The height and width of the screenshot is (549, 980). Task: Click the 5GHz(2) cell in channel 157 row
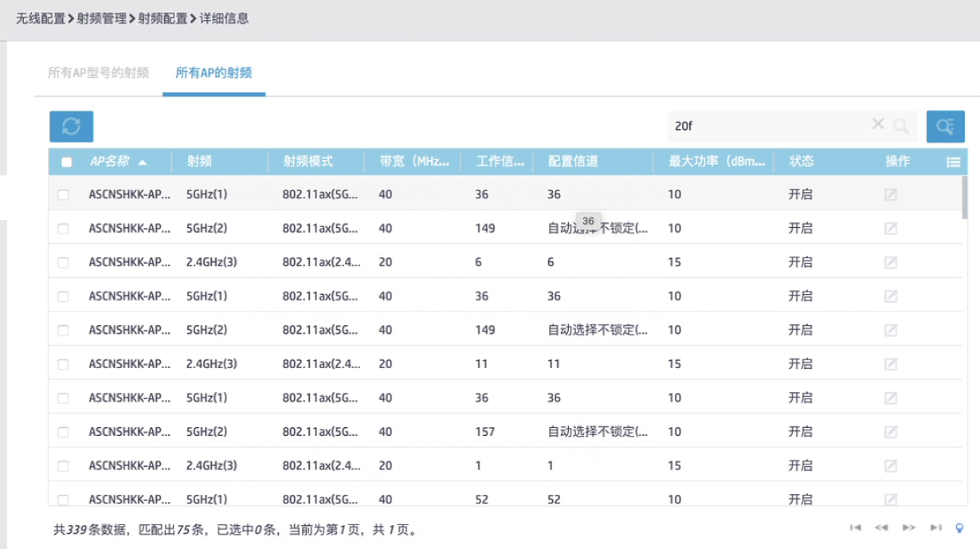[x=206, y=432]
